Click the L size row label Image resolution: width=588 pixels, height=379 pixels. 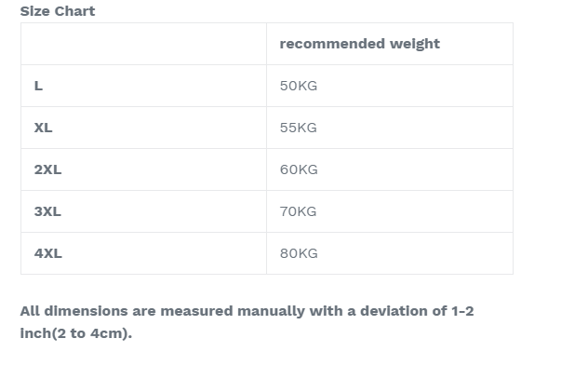coord(38,86)
